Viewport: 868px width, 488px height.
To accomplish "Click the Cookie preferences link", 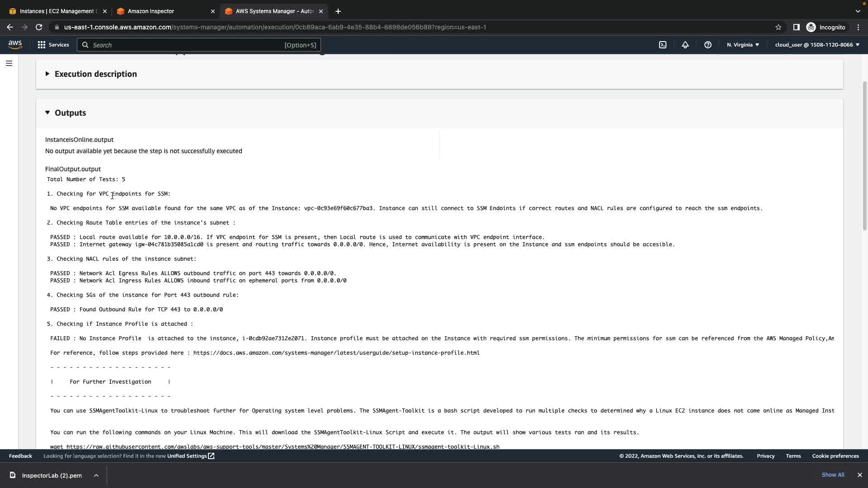I will pos(835,456).
